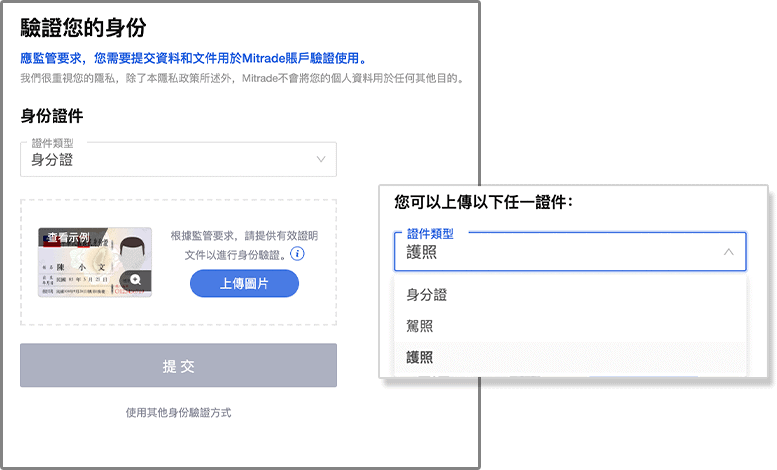Viewport: 777px width, 470px height.
Task: Click the 上傳圖片 button
Action: point(244,284)
